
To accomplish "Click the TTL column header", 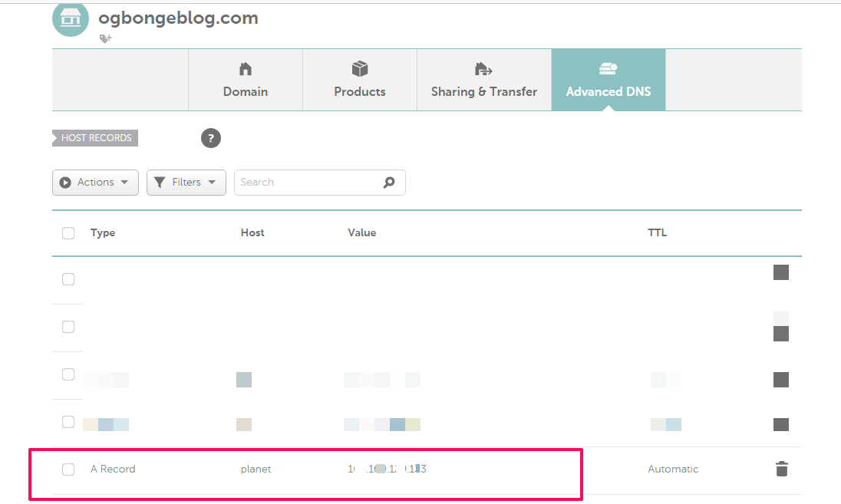I will click(657, 232).
